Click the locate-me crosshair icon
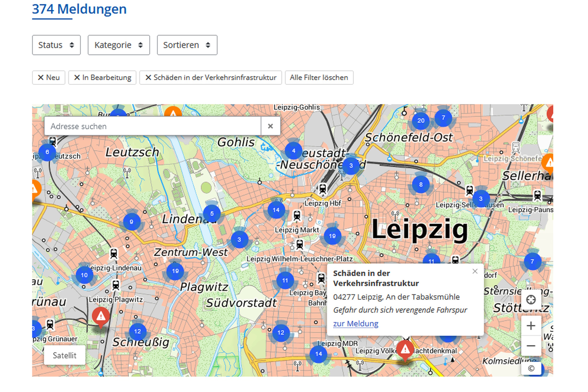588x392 pixels. 531,299
